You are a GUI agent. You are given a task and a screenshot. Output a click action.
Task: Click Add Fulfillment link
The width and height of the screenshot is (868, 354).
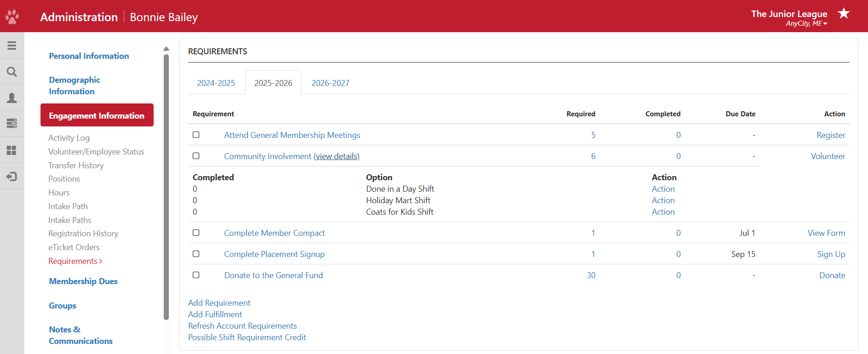click(215, 314)
